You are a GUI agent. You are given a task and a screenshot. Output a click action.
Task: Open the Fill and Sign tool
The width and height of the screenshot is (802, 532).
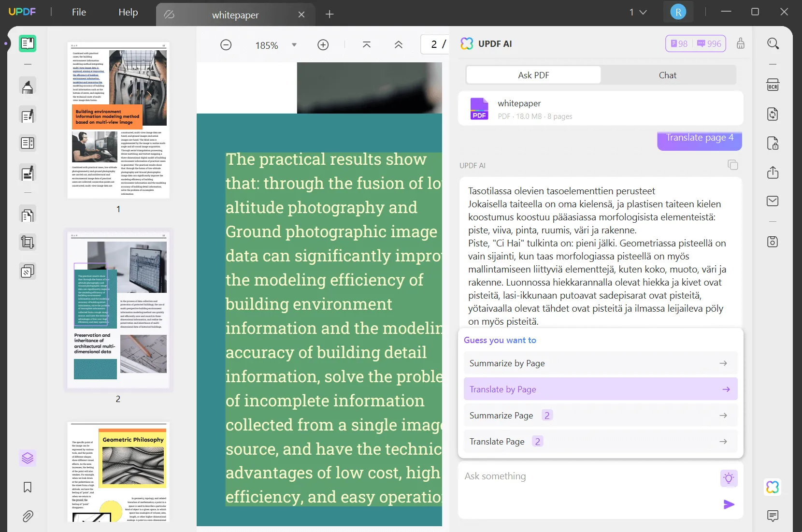click(x=28, y=173)
